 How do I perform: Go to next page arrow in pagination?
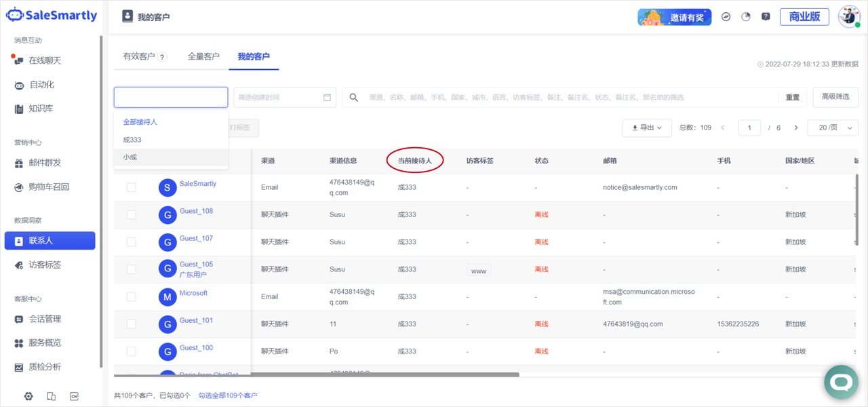pyautogui.click(x=795, y=128)
